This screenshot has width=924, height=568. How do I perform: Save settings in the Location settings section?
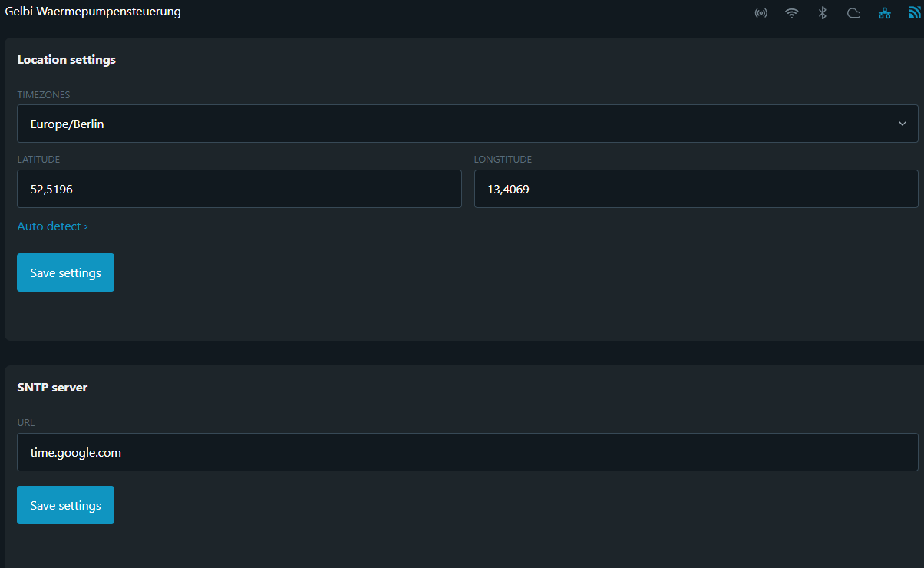click(65, 272)
